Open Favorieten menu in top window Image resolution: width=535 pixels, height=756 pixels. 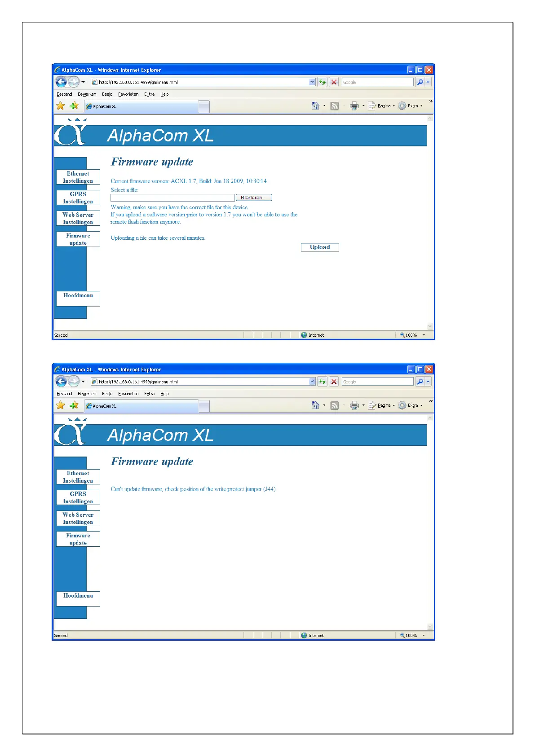pos(128,94)
